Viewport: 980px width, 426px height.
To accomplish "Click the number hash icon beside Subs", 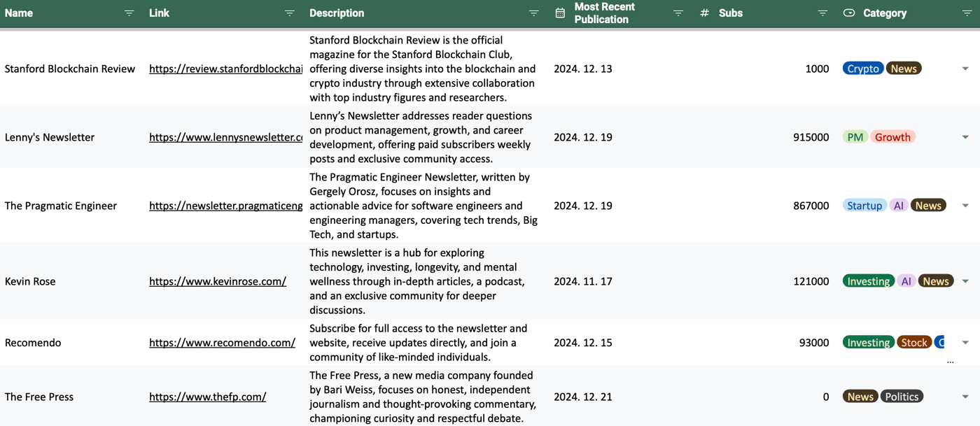I will tap(704, 13).
